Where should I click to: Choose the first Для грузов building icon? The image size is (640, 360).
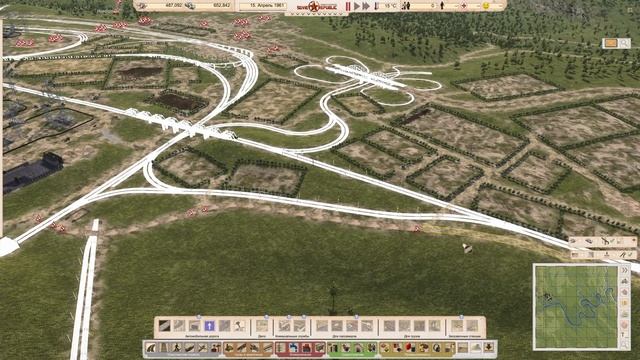click(389, 326)
